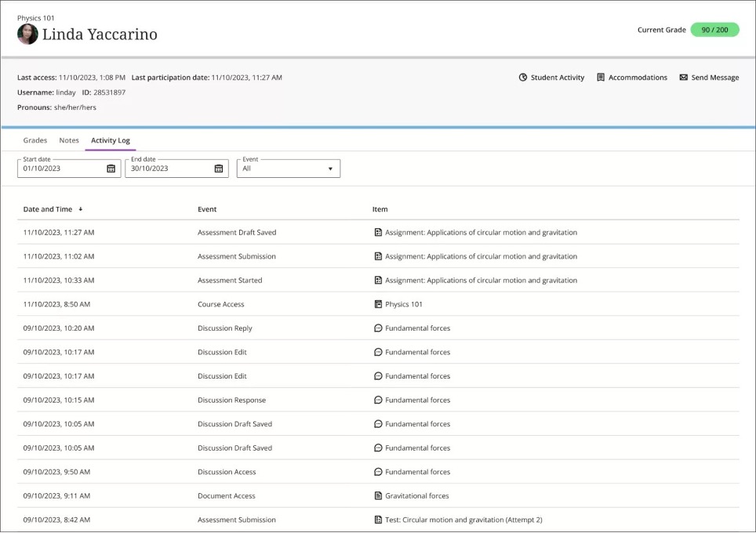
Task: Expand the Event filter dropdown
Action: point(289,169)
